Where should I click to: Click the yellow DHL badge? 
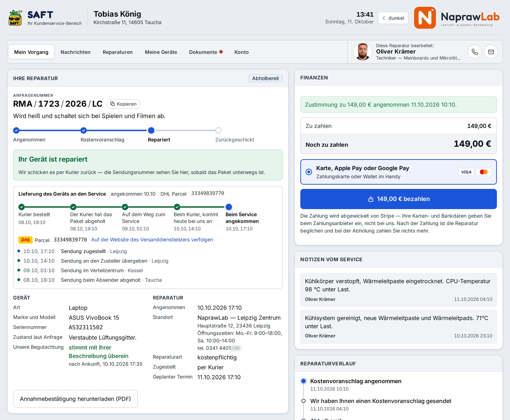click(x=25, y=240)
